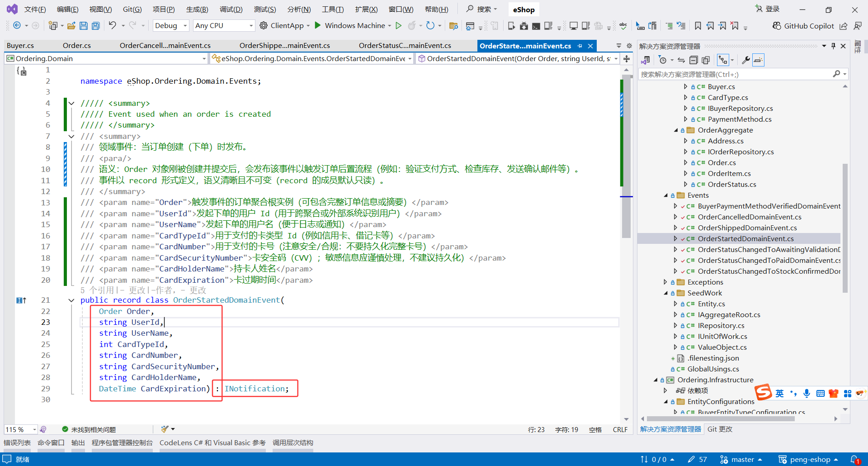This screenshot has width=868, height=466.
Task: Uncomment the selected lines icon
Action: [x=681, y=26]
